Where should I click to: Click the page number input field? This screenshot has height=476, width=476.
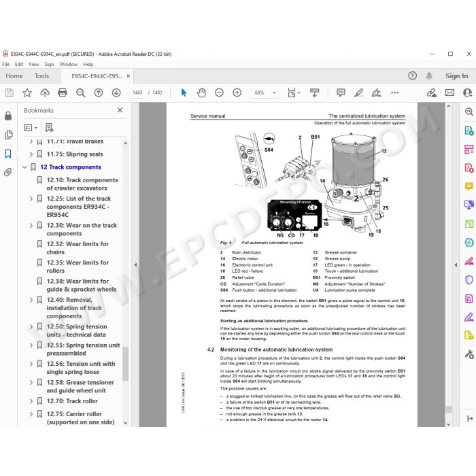coord(137,92)
